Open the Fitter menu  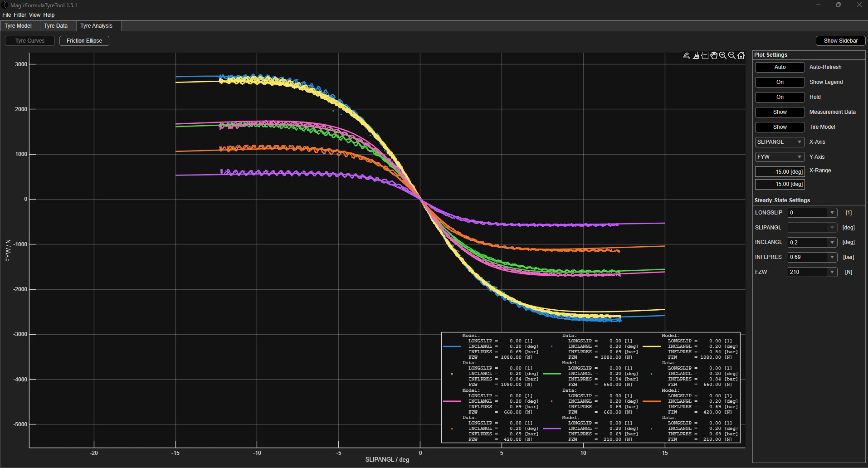pyautogui.click(x=20, y=15)
